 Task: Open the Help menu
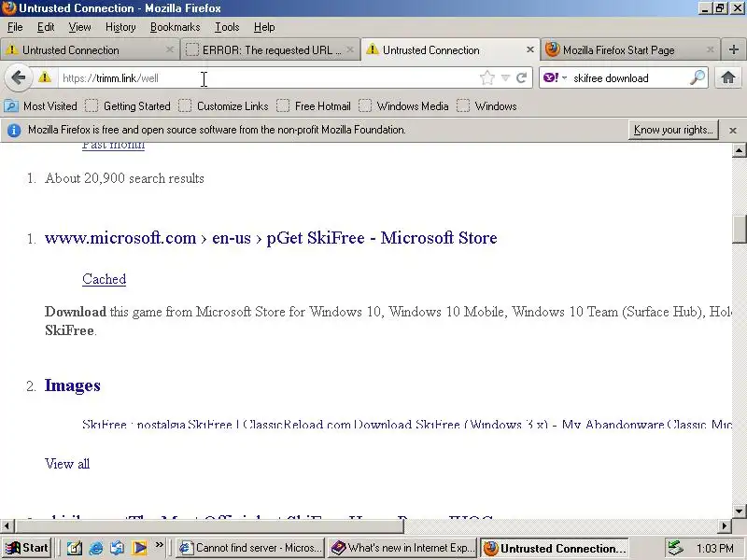point(264,27)
